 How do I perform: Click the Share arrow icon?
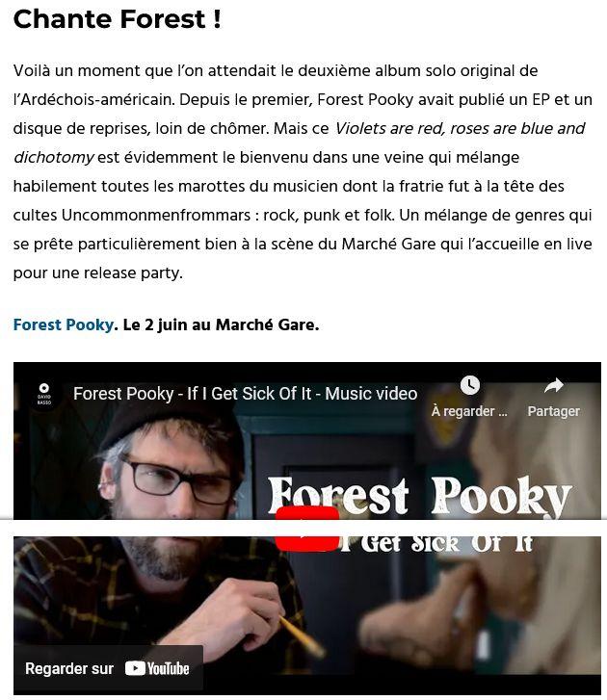pyautogui.click(x=554, y=385)
